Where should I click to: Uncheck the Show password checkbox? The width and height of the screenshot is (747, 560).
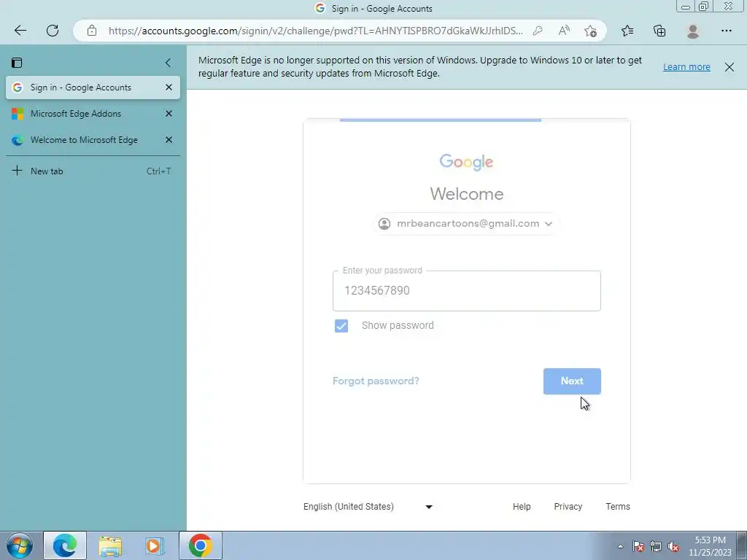point(341,326)
